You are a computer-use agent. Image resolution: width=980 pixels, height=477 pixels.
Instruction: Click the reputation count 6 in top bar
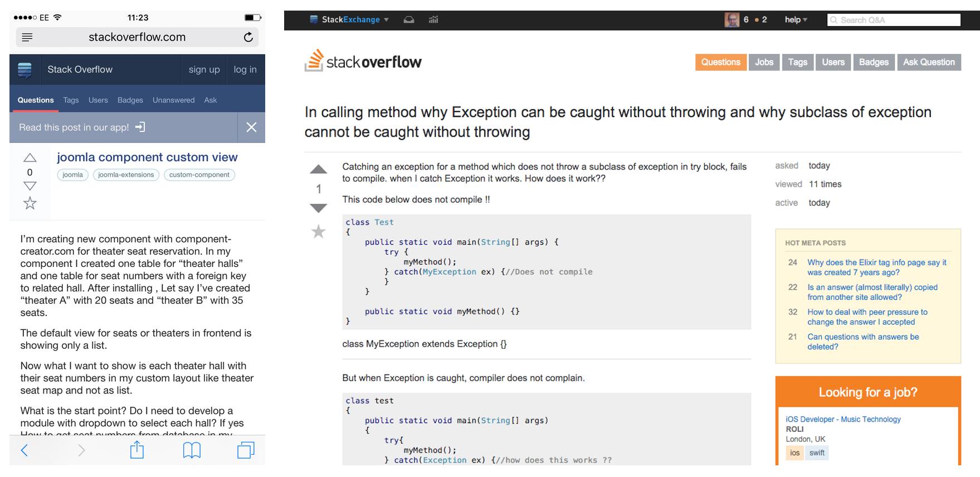(746, 20)
